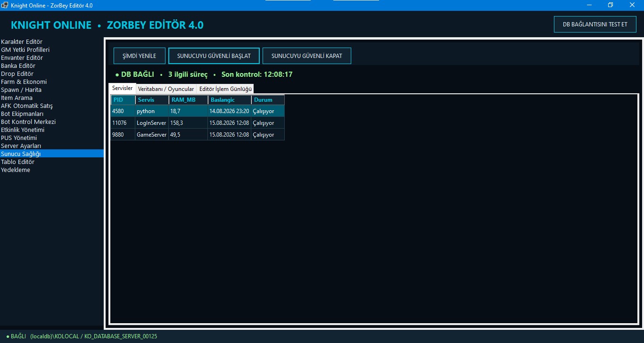Minimize the ZorBey Editör window
Image resolution: width=644 pixels, height=343 pixels.
(x=589, y=5)
